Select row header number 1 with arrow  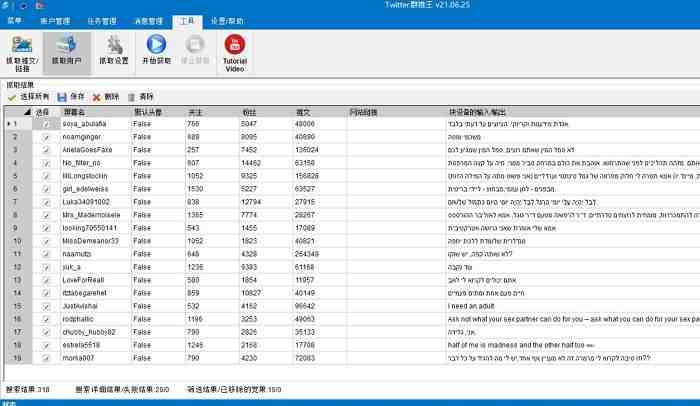(x=18, y=124)
